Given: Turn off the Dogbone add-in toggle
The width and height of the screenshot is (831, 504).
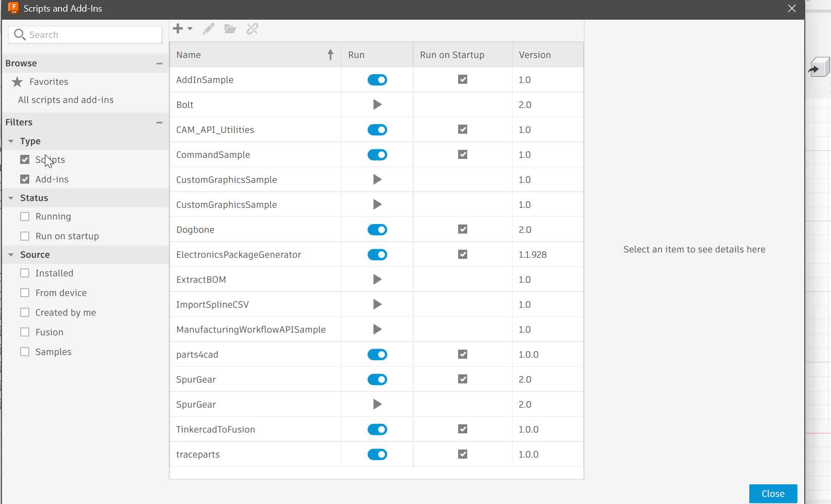Looking at the screenshot, I should pos(377,230).
